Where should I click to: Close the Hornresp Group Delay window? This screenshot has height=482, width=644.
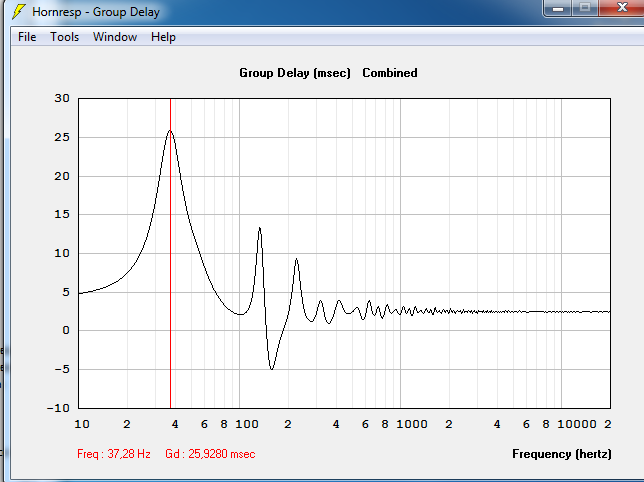click(622, 8)
